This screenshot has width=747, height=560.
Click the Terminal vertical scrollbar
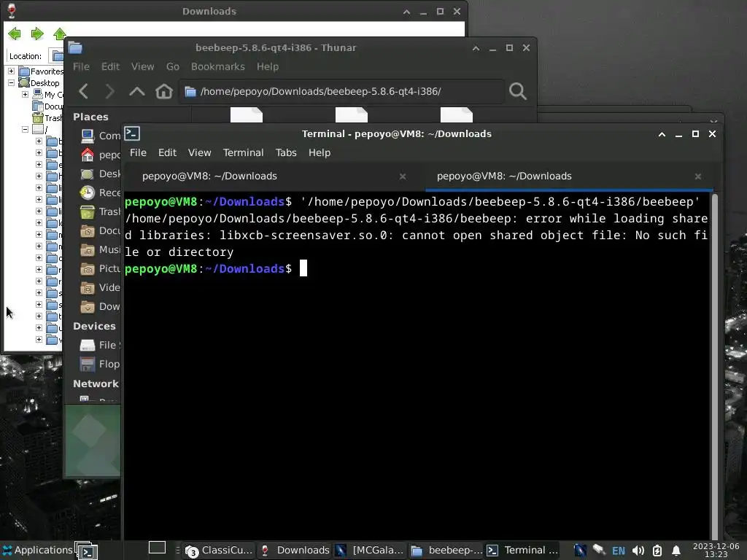pos(714,366)
